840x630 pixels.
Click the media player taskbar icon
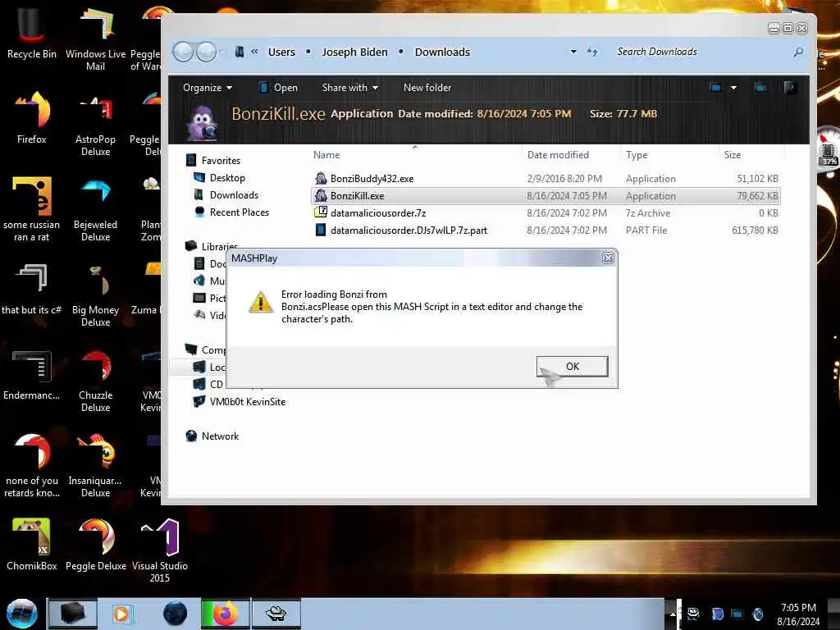click(121, 614)
